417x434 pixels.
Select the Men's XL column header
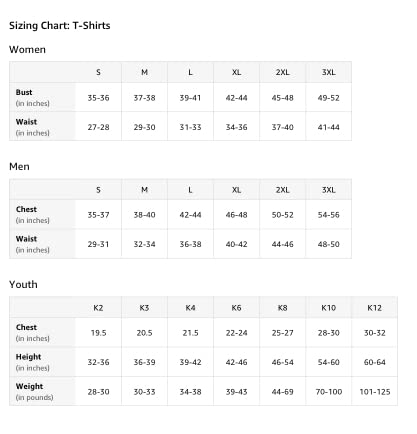[236, 190]
